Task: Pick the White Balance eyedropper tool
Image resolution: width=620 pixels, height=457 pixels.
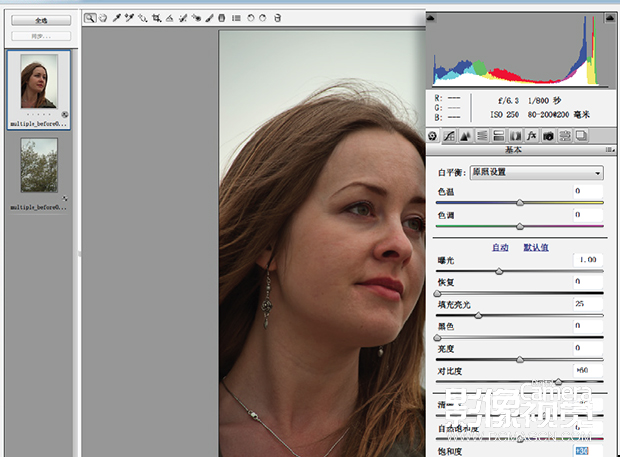Action: pyautogui.click(x=116, y=18)
